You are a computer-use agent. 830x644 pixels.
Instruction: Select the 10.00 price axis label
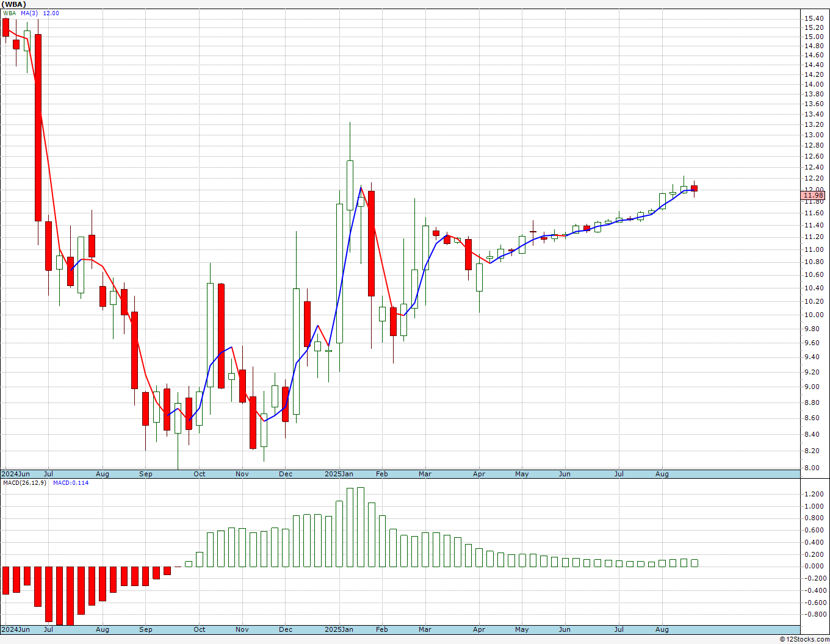814,315
